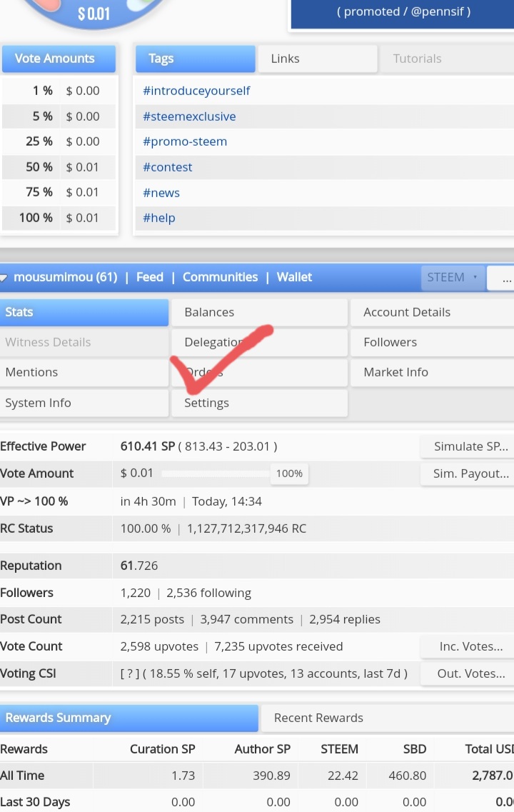
Task: Open the #steemexclusive tag link
Action: click(x=189, y=116)
